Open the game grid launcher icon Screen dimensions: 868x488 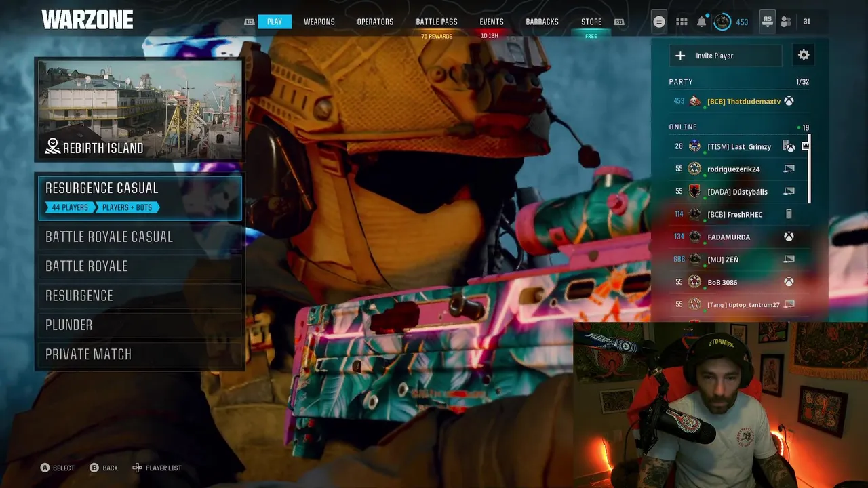click(682, 22)
